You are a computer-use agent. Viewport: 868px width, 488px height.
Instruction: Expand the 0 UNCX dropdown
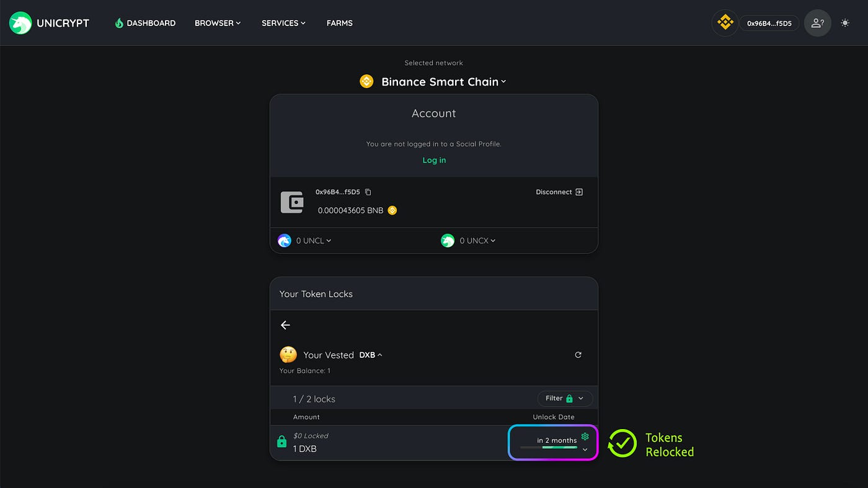pyautogui.click(x=477, y=241)
